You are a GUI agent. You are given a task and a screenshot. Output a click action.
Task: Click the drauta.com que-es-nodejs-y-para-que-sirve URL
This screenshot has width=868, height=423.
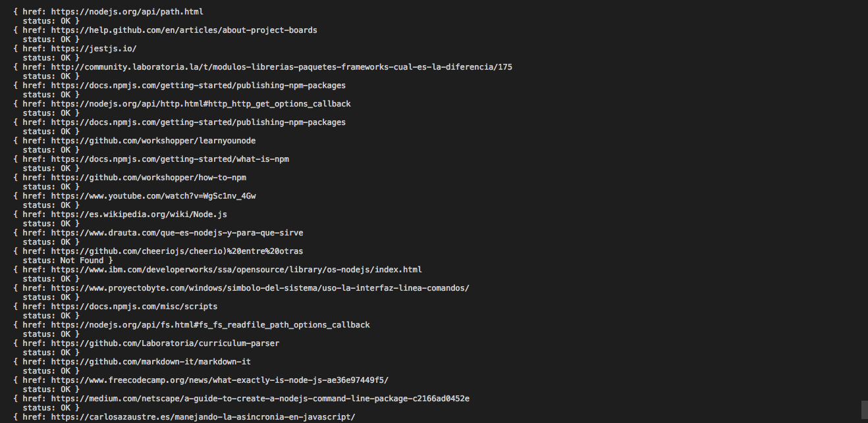[x=177, y=233]
